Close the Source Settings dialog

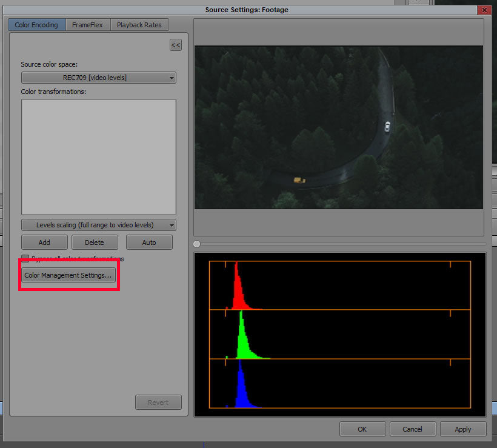click(483, 10)
